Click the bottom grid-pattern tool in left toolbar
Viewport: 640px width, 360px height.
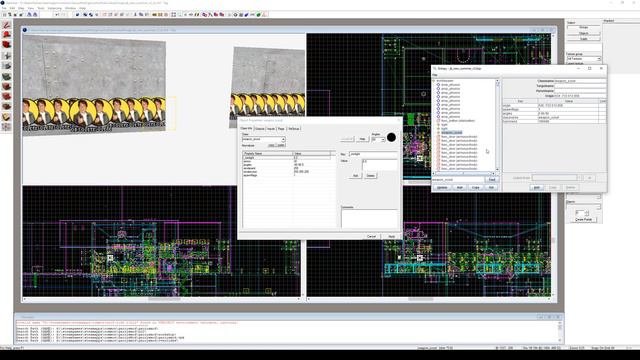click(7, 127)
